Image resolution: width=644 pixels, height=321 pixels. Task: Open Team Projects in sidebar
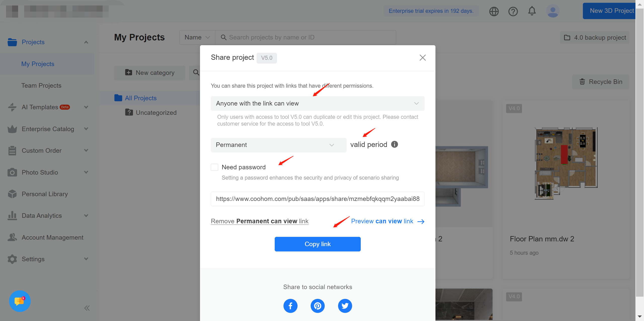[41, 86]
